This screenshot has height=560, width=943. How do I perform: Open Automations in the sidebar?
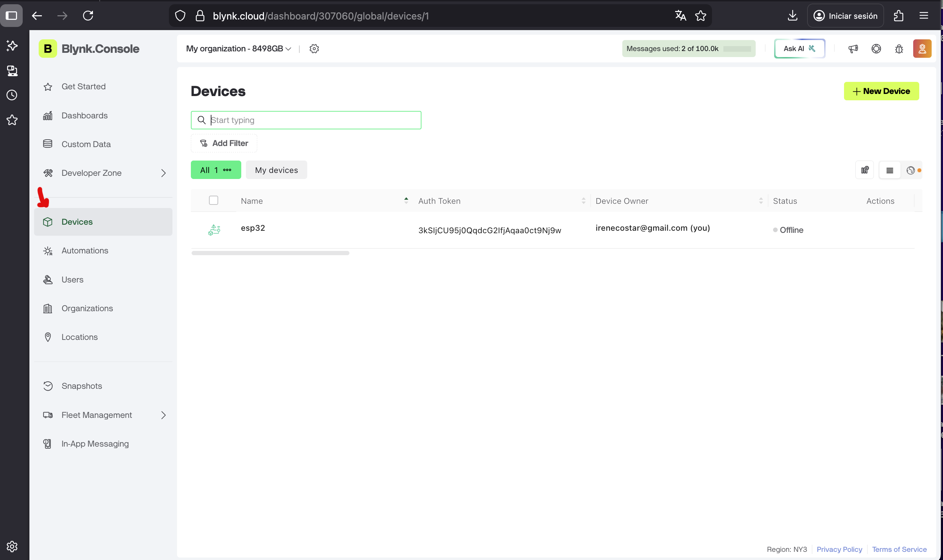[84, 251]
